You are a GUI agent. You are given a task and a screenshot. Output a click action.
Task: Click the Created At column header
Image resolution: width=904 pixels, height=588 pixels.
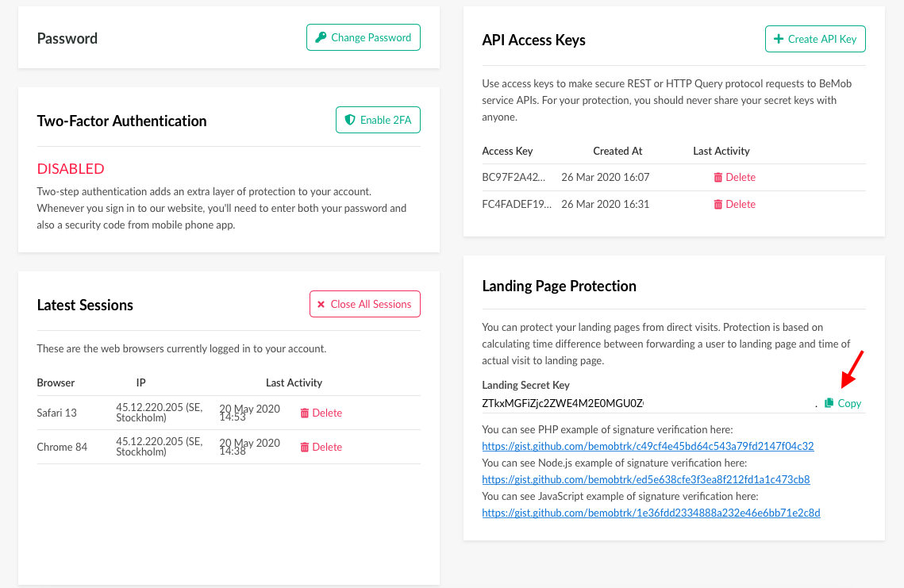coord(617,151)
